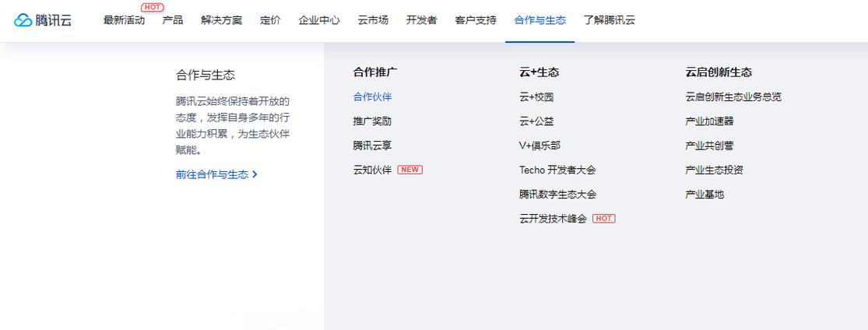Open the 云+校园 link

point(536,97)
